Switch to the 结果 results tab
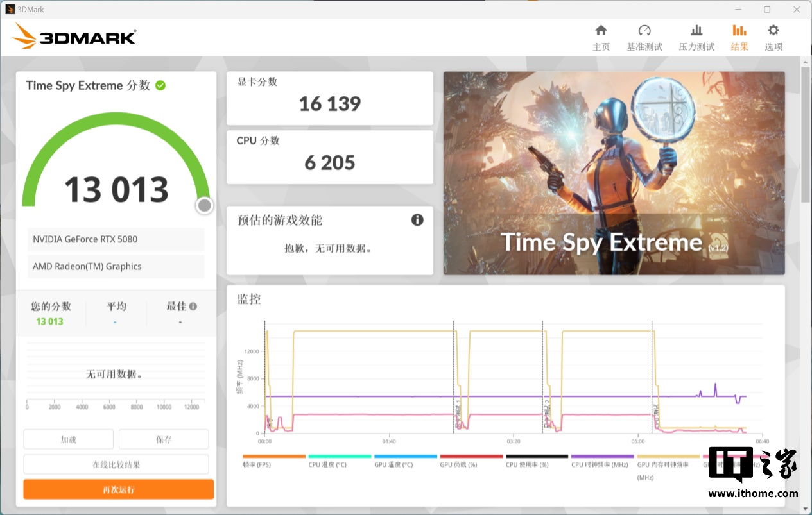812x515 pixels. 739,38
